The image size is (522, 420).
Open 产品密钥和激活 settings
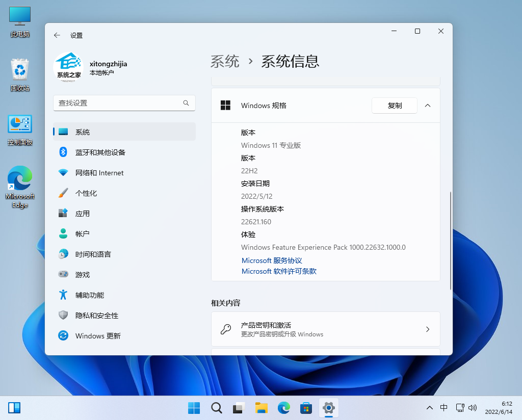coord(325,329)
